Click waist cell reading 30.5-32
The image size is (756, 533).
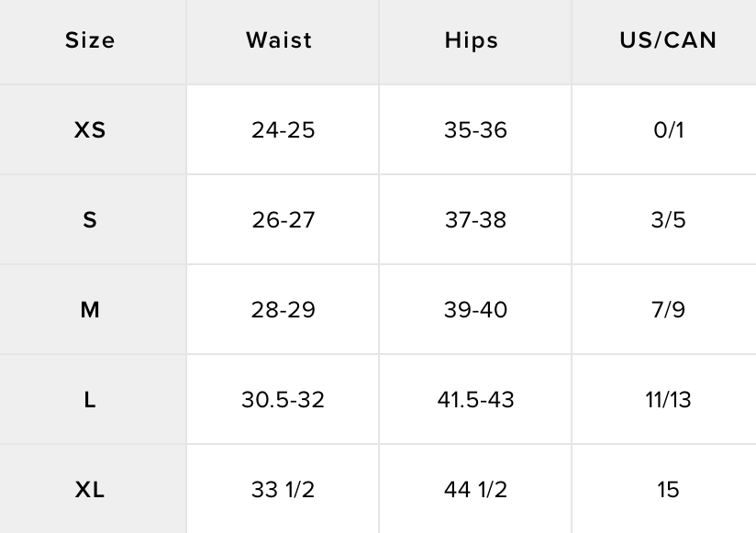point(283,400)
